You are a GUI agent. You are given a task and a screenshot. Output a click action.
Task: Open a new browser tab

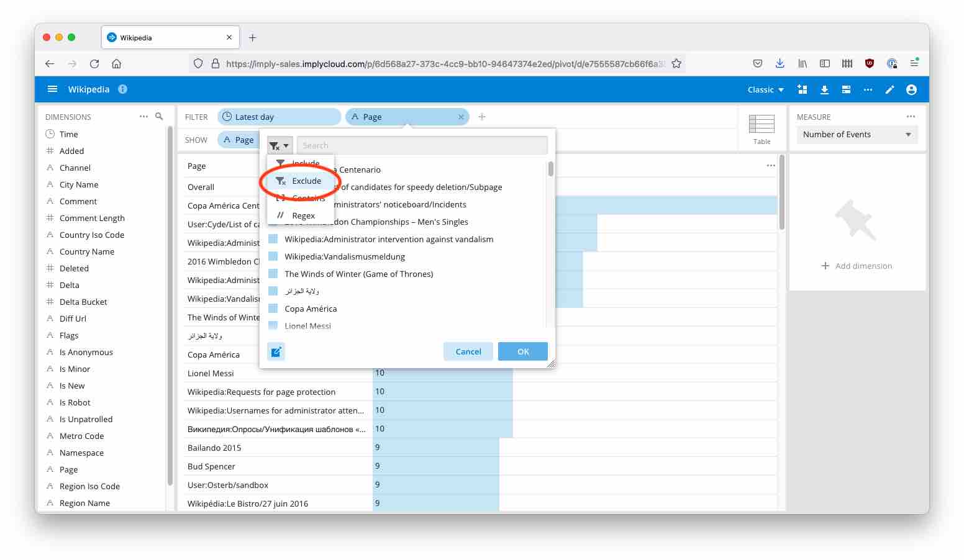tap(252, 38)
